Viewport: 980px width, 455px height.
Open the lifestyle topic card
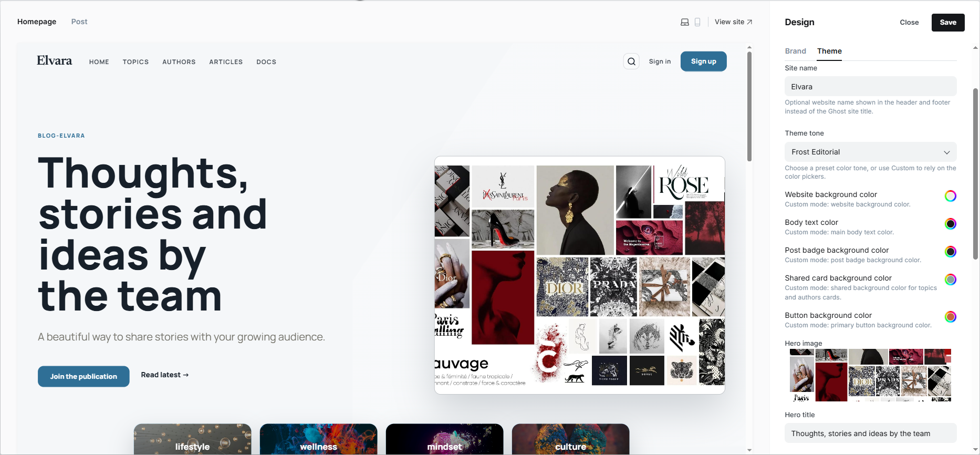[193, 439]
